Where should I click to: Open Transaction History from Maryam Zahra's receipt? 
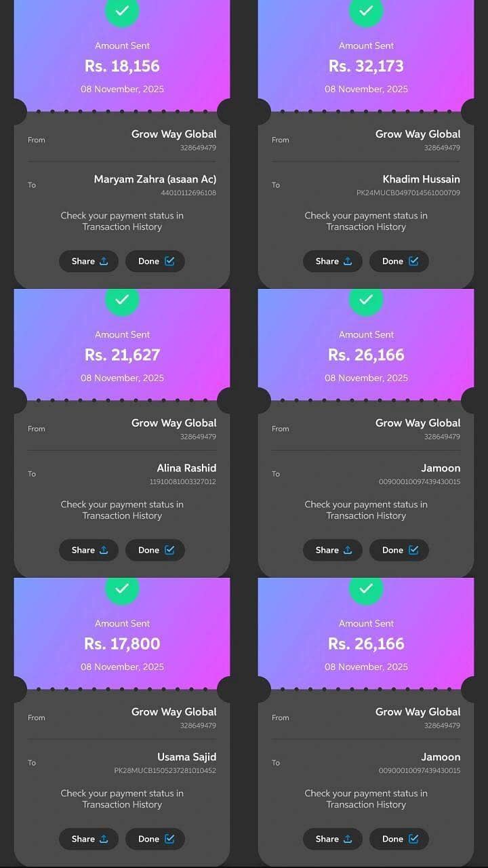[122, 227]
